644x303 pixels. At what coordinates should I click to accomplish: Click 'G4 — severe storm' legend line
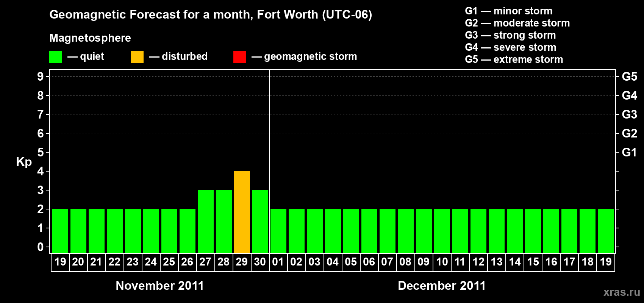pos(511,47)
